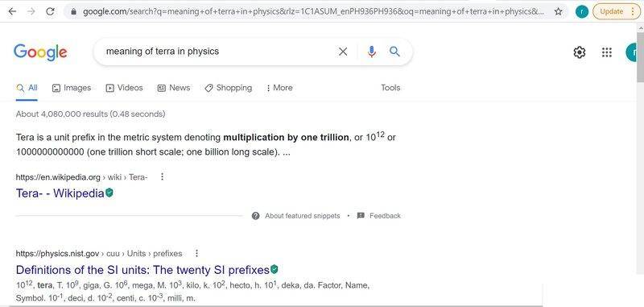644x307 pixels.
Task: Click the magnifying glass search icon
Action: click(394, 52)
